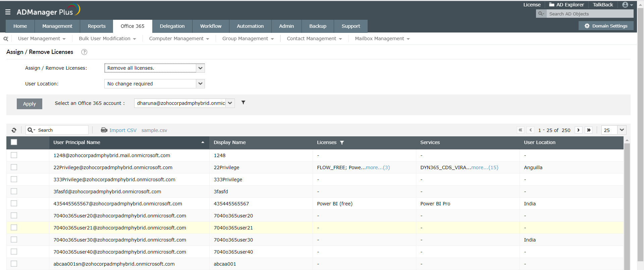Click the Search AD Objects field
This screenshot has height=270, width=644.
coord(589,14)
